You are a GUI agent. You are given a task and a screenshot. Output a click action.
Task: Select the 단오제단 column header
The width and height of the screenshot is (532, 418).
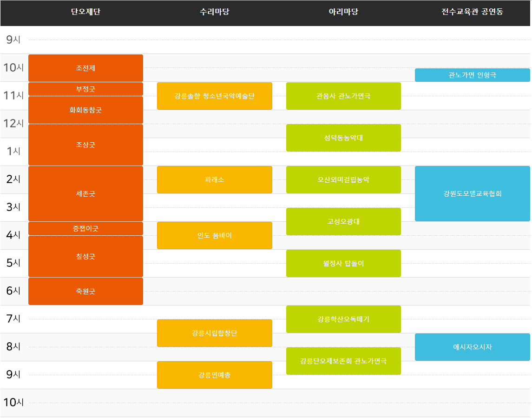85,12
